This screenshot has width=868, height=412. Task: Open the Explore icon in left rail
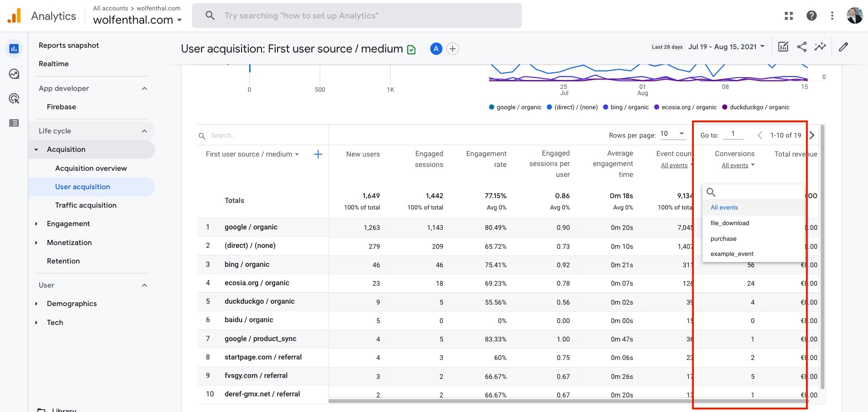pos(14,74)
